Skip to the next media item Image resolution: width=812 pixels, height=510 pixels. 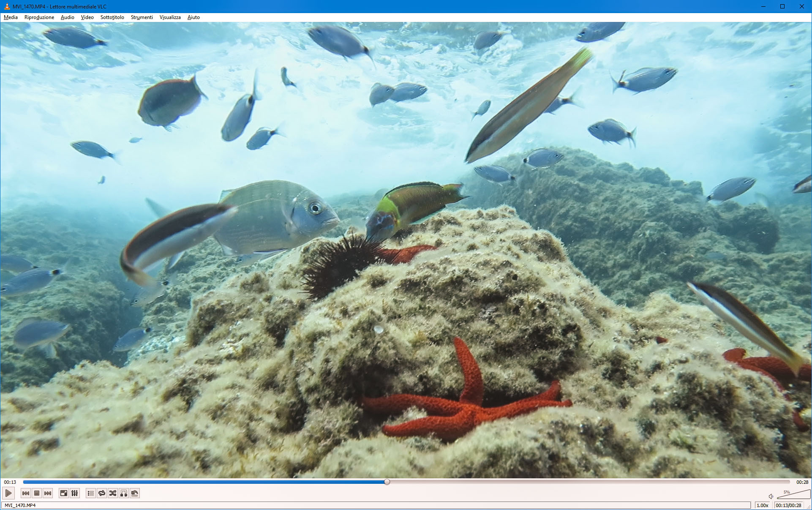click(x=48, y=493)
